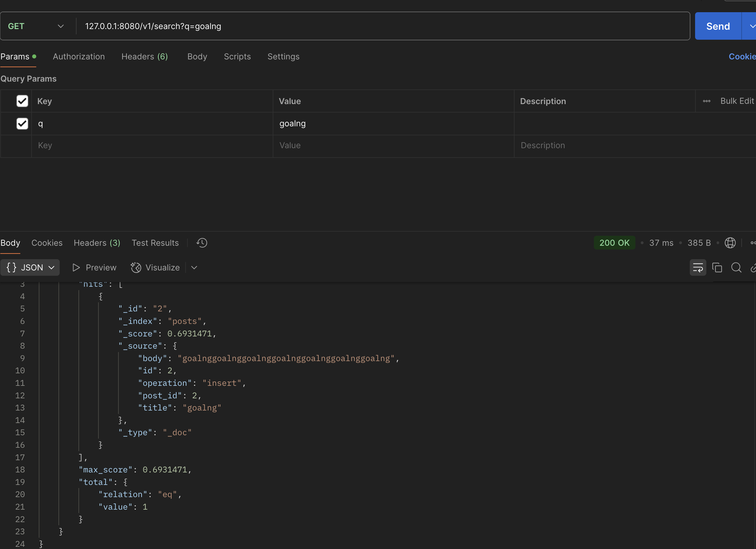Click the "title": "goalng" line

pyautogui.click(x=180, y=408)
